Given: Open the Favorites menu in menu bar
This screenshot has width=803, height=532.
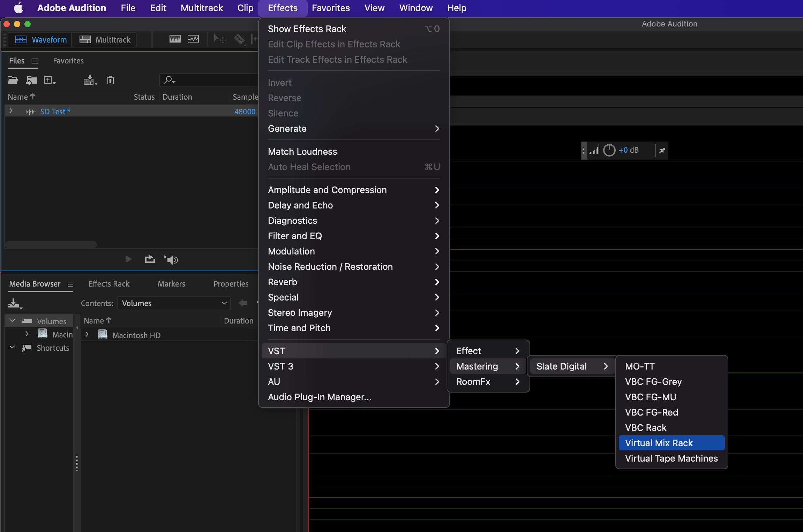Looking at the screenshot, I should pyautogui.click(x=331, y=8).
